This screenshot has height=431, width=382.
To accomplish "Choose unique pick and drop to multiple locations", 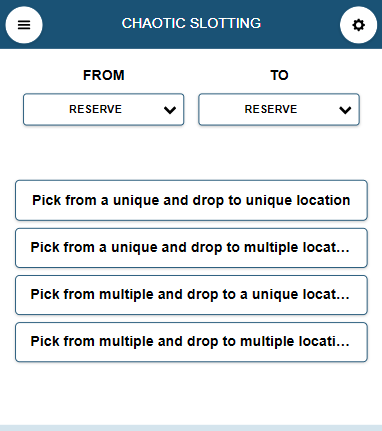I will (x=191, y=248).
